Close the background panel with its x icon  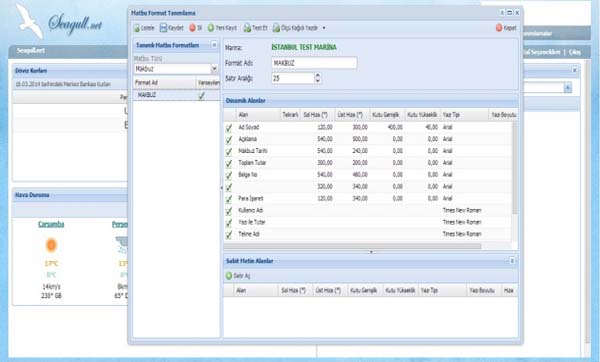pyautogui.click(x=574, y=70)
